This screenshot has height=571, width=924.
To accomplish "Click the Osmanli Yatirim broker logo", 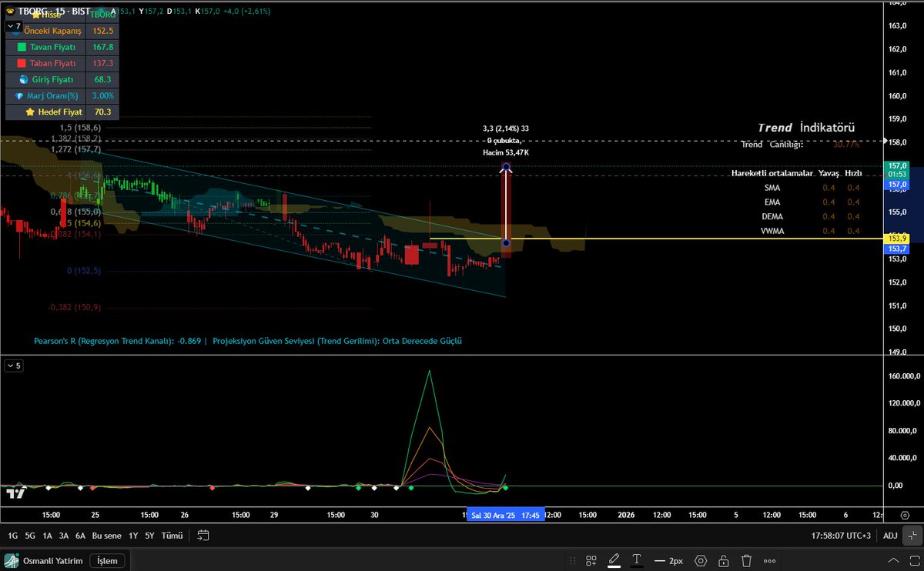I will click(12, 561).
